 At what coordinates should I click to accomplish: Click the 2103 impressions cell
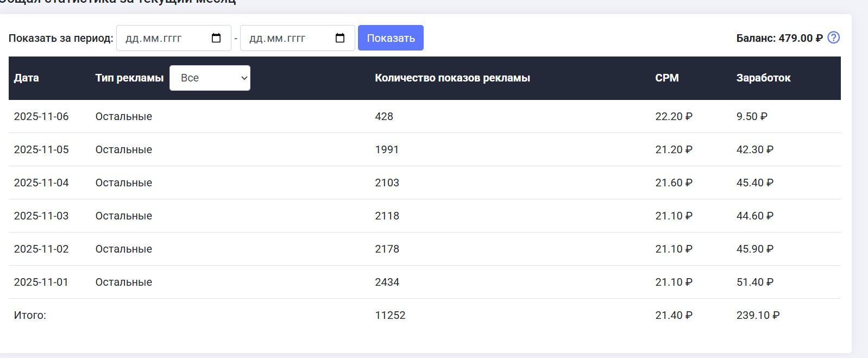pos(387,183)
